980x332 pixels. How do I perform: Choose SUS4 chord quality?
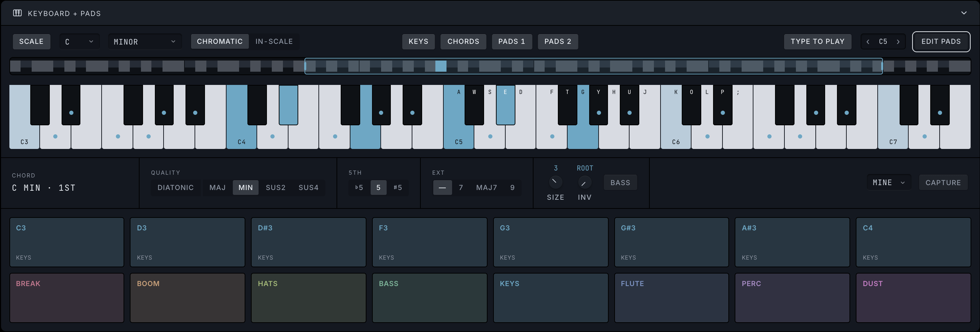coord(308,188)
